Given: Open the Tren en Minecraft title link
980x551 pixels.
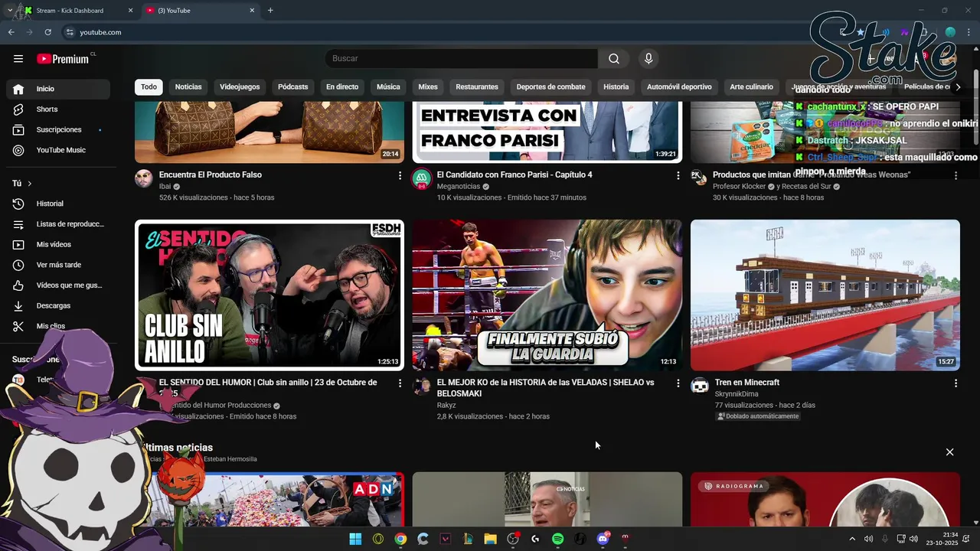Looking at the screenshot, I should point(747,382).
